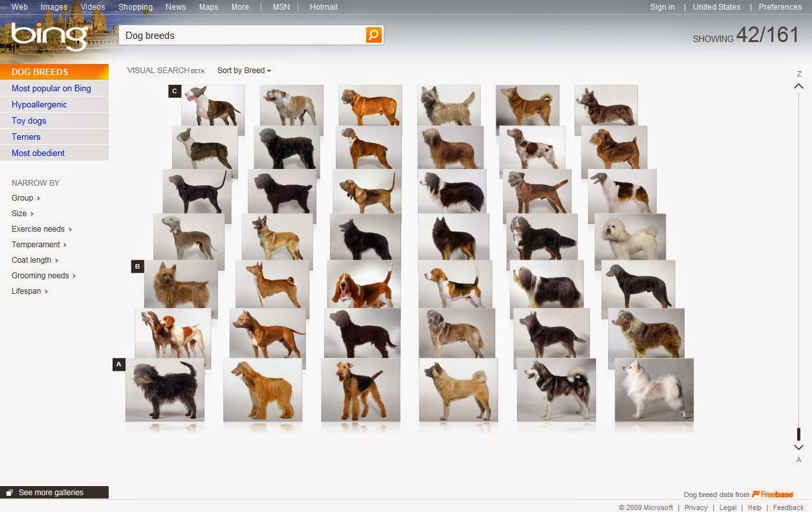This screenshot has width=812, height=512.
Task: Select the two foxhounds thumbnail
Action: pos(173,333)
